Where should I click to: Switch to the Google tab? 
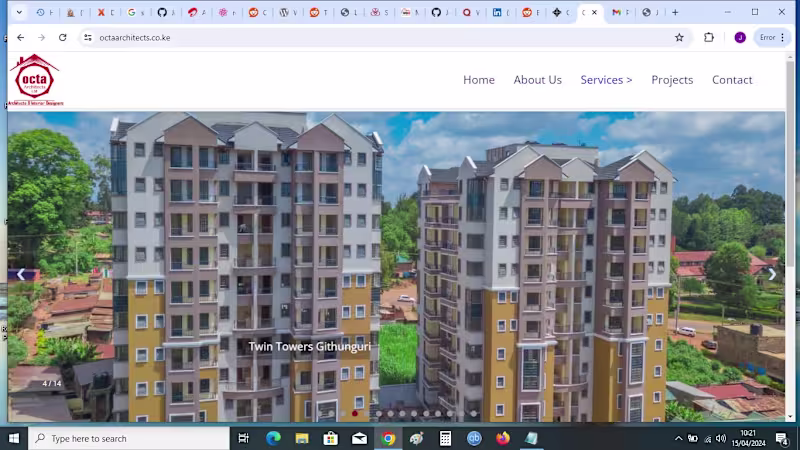pyautogui.click(x=136, y=12)
